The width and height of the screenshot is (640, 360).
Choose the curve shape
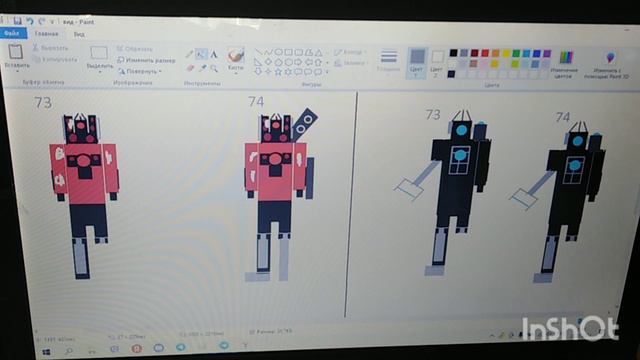pyautogui.click(x=268, y=52)
